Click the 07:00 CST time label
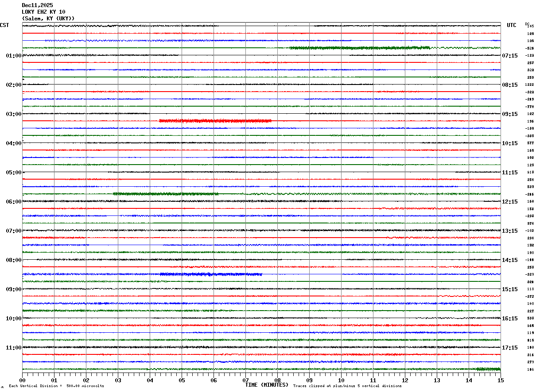536x392 pixels. (14, 231)
